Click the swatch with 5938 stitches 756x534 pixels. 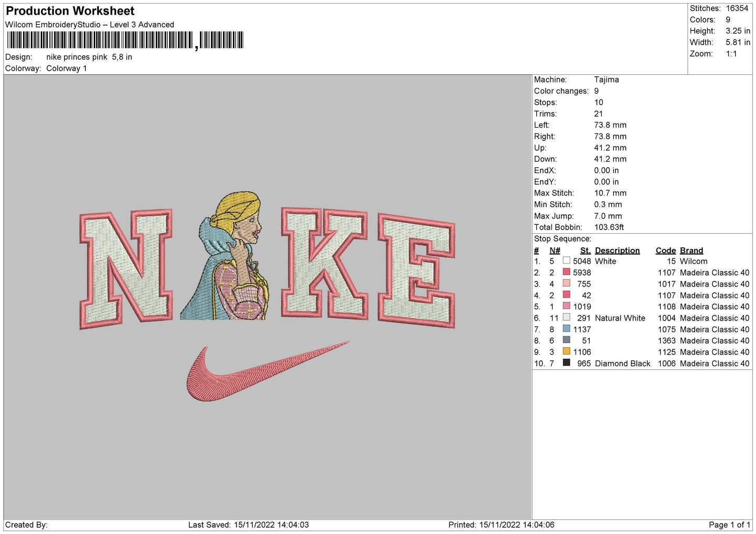[x=566, y=272]
